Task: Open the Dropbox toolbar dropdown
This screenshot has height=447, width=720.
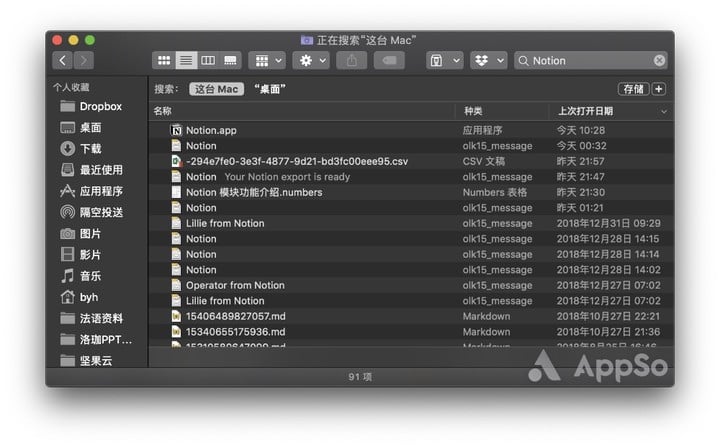Action: click(x=489, y=60)
